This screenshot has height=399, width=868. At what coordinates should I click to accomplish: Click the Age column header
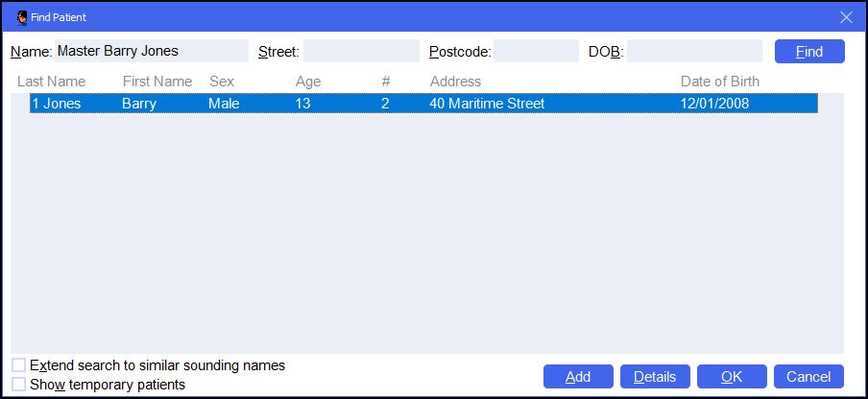click(x=308, y=82)
